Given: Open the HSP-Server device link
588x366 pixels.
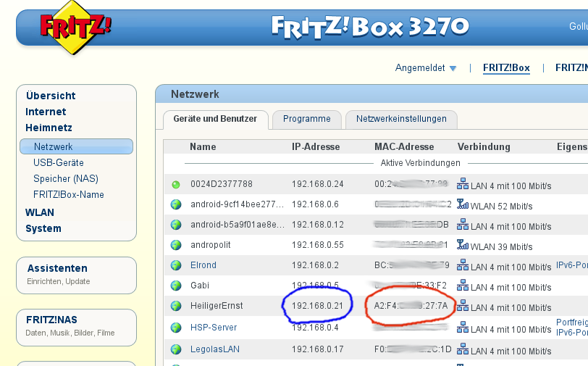Looking at the screenshot, I should (214, 328).
